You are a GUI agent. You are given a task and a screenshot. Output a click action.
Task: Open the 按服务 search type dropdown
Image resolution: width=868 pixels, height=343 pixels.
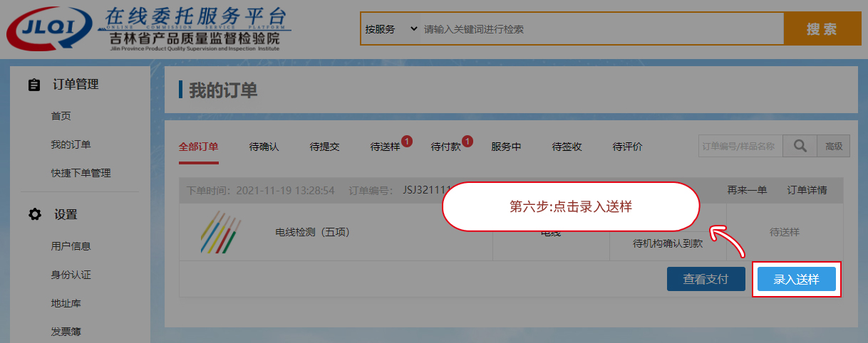point(391,29)
